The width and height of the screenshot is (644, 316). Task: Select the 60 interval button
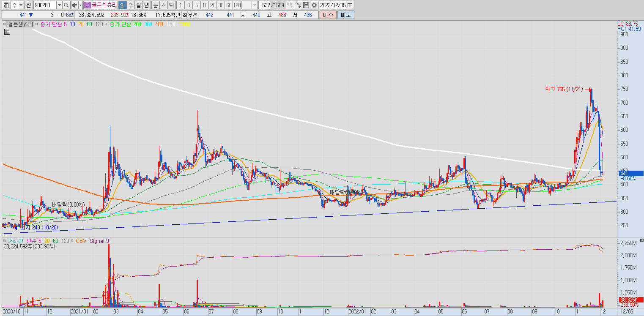(x=229, y=5)
